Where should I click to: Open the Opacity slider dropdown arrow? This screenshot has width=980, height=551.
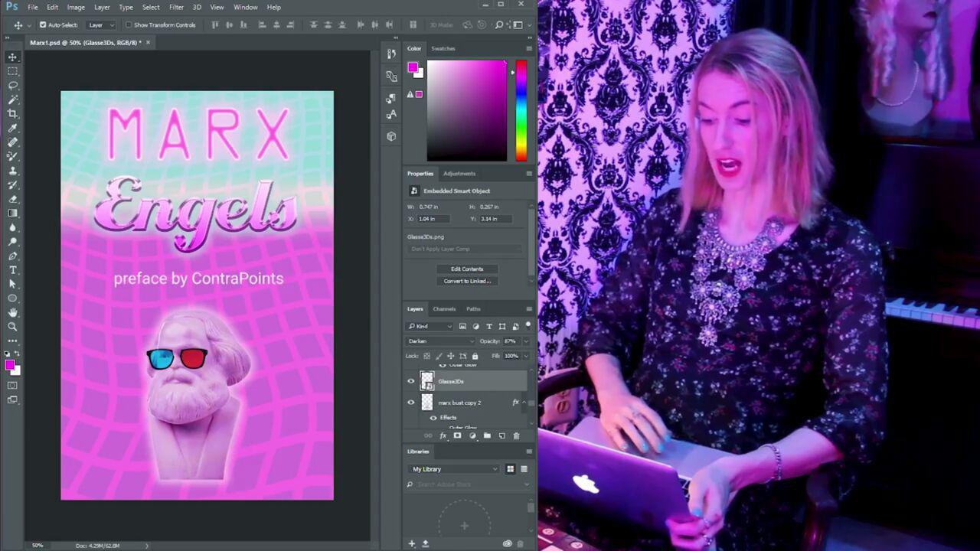(525, 341)
